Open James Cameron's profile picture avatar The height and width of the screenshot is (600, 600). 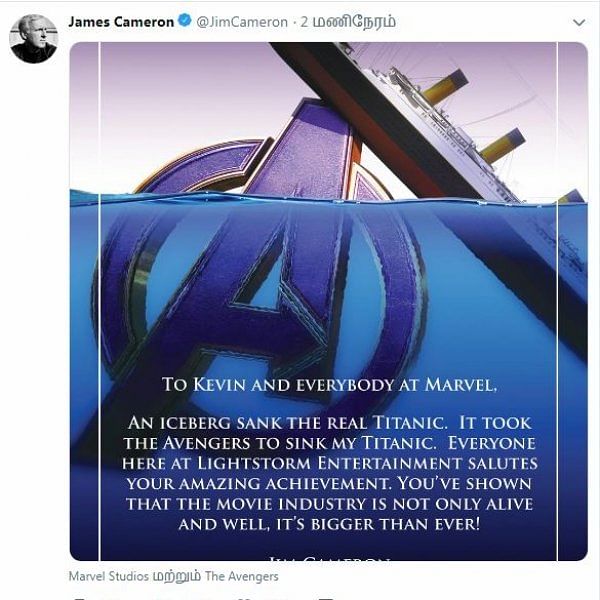coord(34,39)
